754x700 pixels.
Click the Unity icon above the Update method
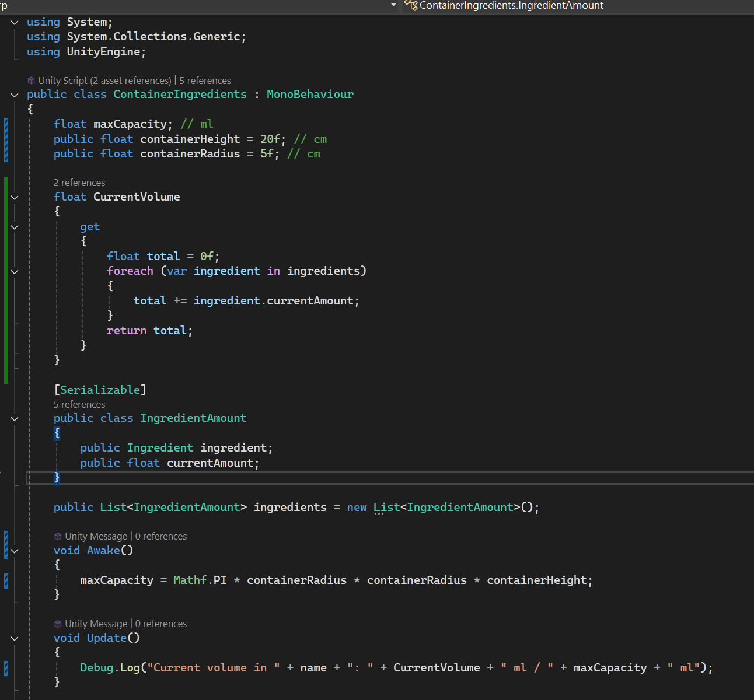tap(58, 624)
